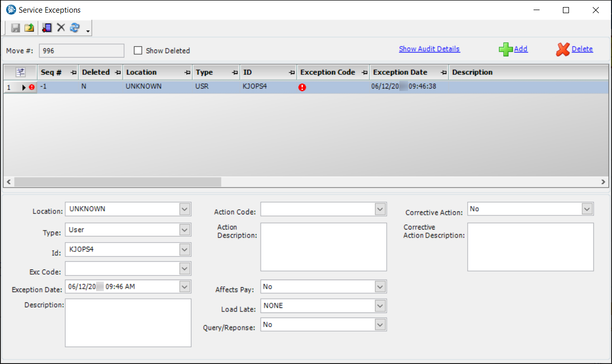Click the blue list insert-row toolbar icon
The width and height of the screenshot is (612, 364).
[x=47, y=28]
